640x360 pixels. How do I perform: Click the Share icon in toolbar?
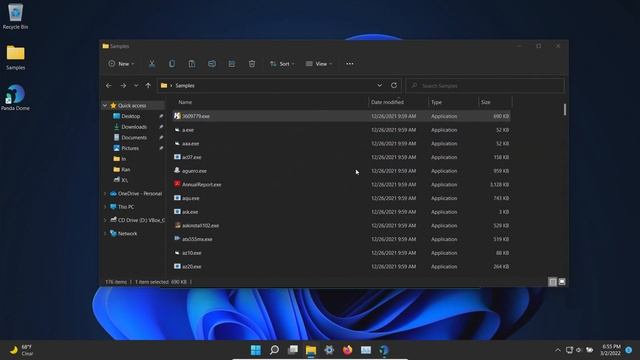point(232,64)
